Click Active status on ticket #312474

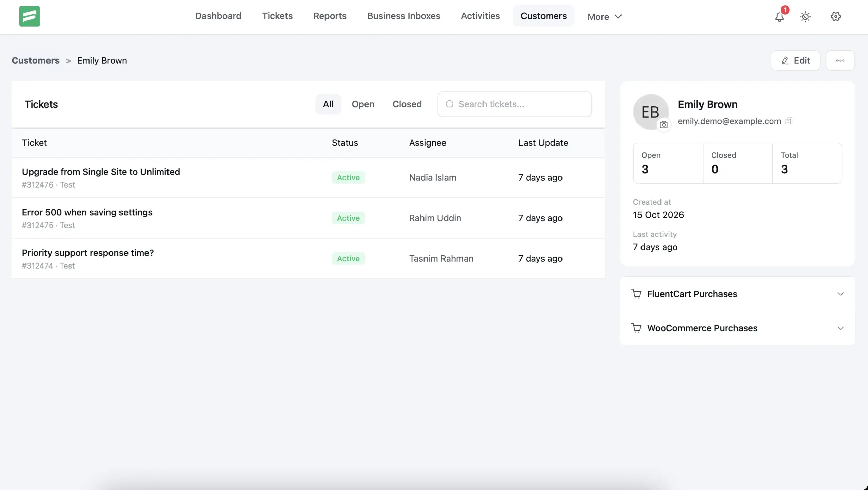[348, 259]
